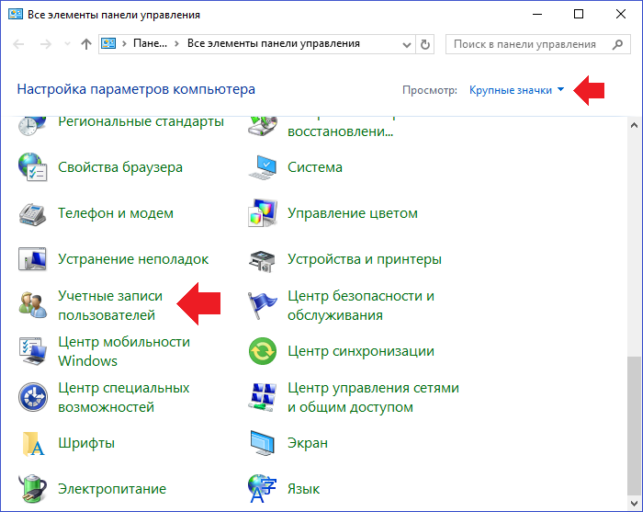
Task: Open the Устранение неполадок icon
Action: pyautogui.click(x=32, y=259)
